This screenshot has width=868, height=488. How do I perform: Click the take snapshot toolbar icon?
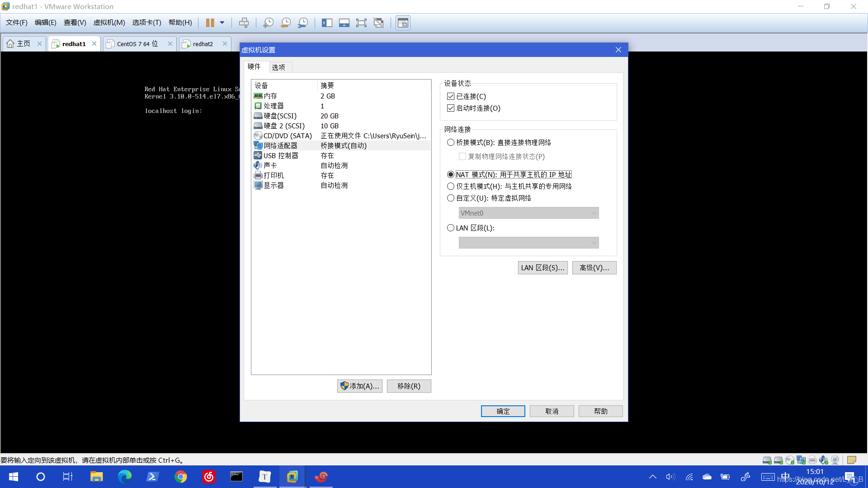[x=268, y=23]
